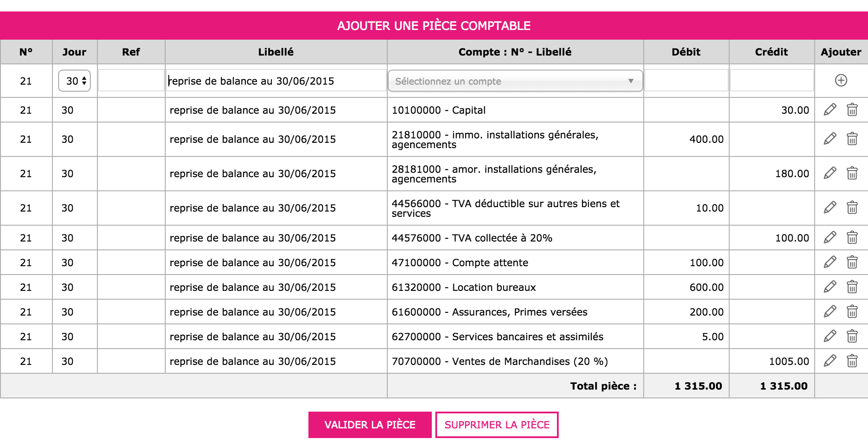
Task: Delete the 70700000 Ventes de Marchandises line
Action: click(x=852, y=361)
